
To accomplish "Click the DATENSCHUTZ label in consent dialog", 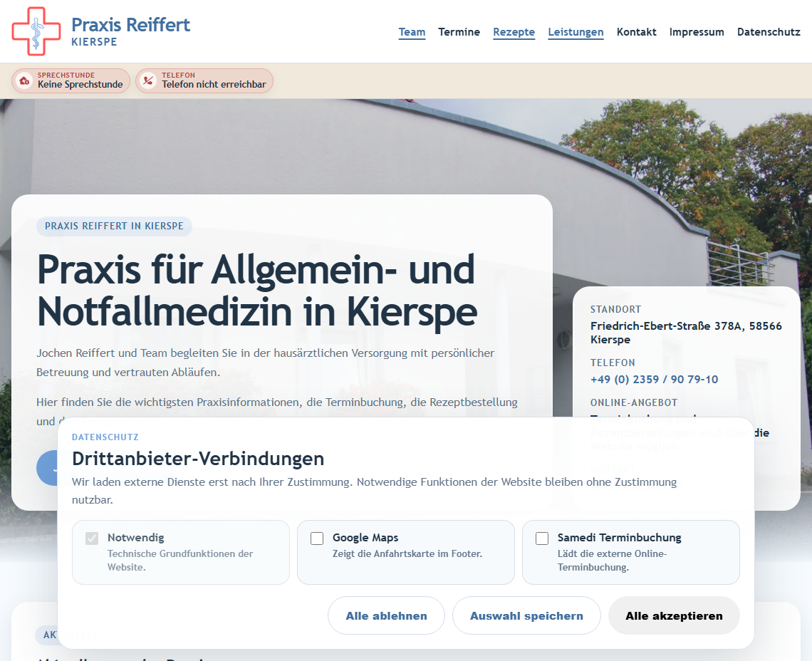I will point(105,437).
